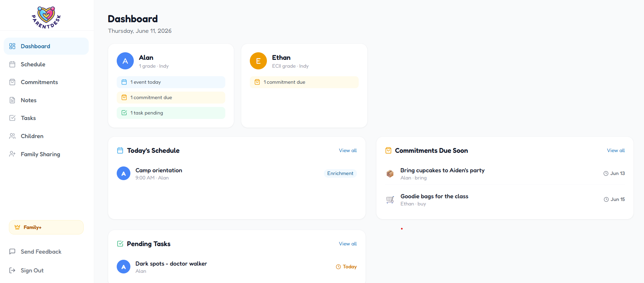The image size is (644, 283).
Task: Click the Family Sharing add-person icon
Action: (12, 154)
